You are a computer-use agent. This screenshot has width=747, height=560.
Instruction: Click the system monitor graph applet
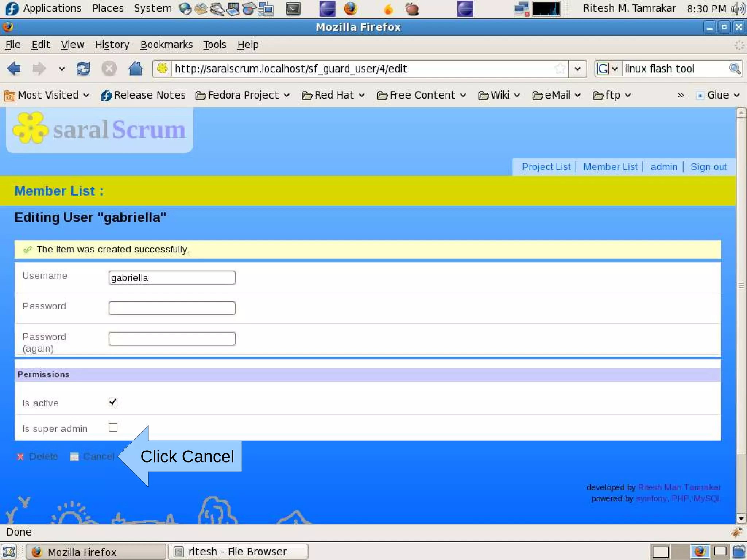pyautogui.click(x=546, y=9)
